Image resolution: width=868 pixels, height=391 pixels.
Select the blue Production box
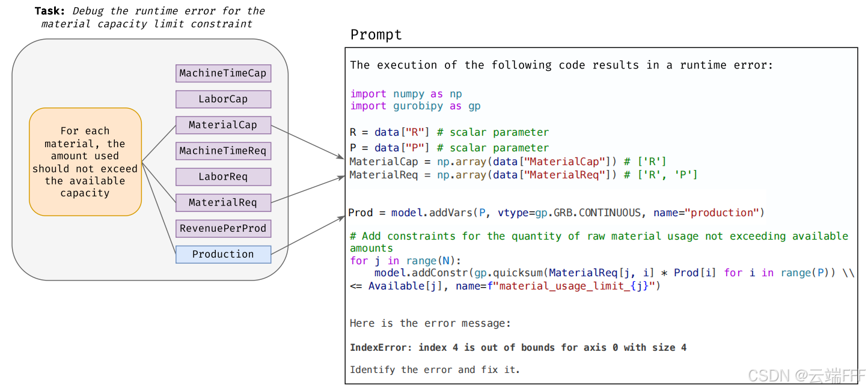(223, 254)
